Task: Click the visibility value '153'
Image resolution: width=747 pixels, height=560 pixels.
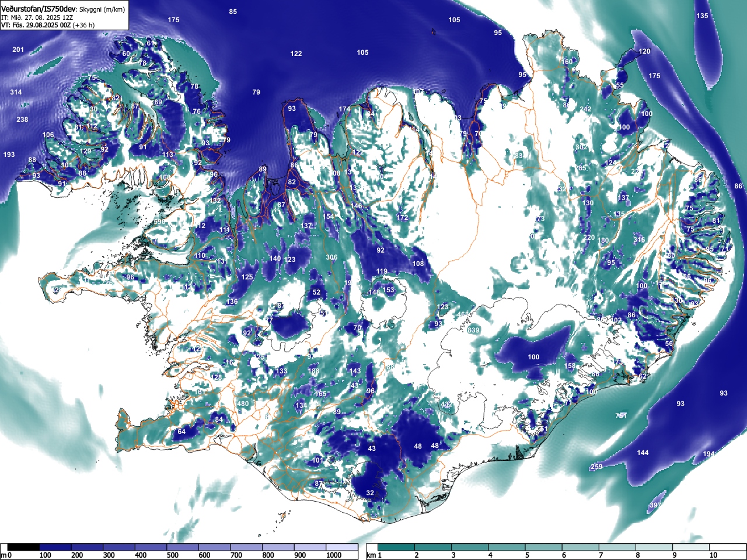Action: (388, 290)
